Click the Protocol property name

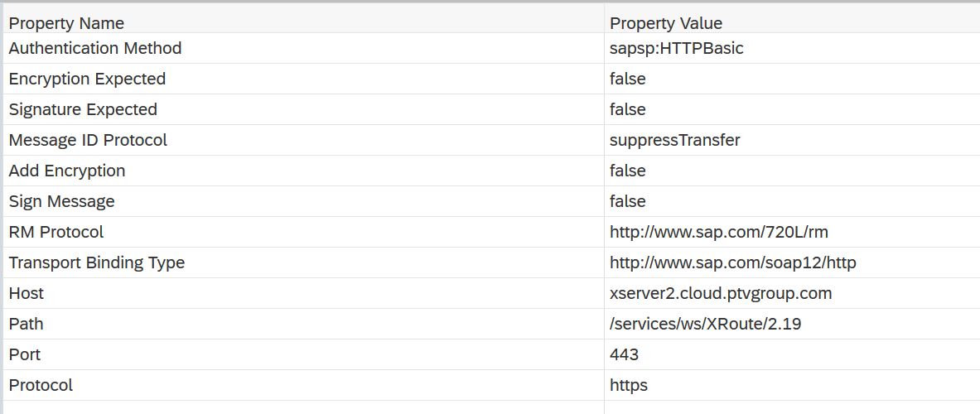pyautogui.click(x=41, y=385)
